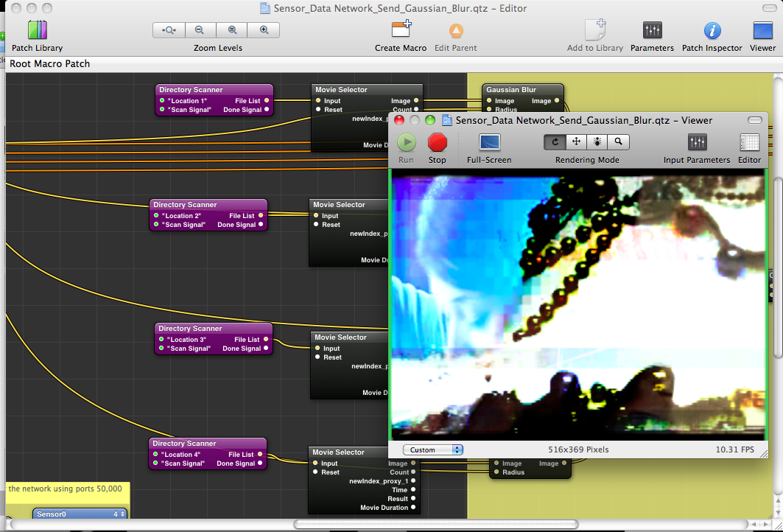
Task: Toggle the Viewer toolbar using the pill button
Action: pos(754,120)
